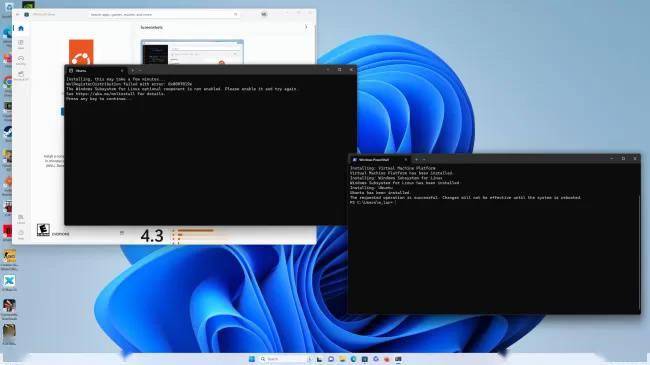Open the Ubuntu screenshot thumbnail
The image size is (650, 365).
tap(192, 52)
